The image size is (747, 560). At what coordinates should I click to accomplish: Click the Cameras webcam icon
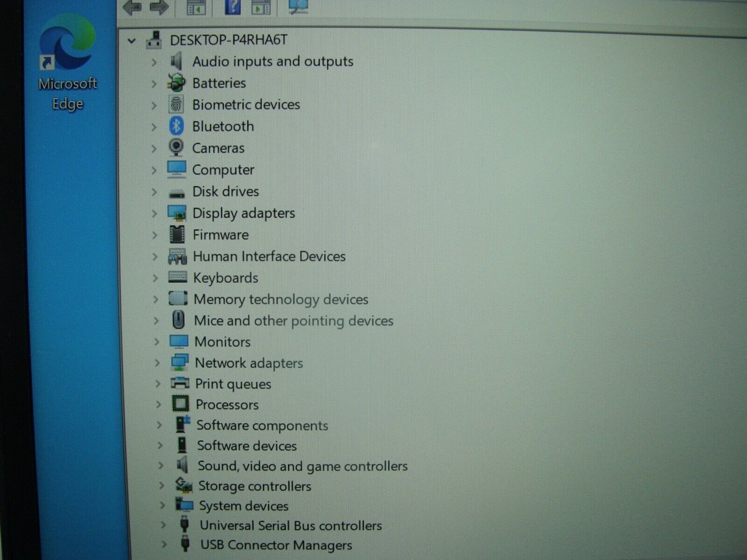click(176, 147)
